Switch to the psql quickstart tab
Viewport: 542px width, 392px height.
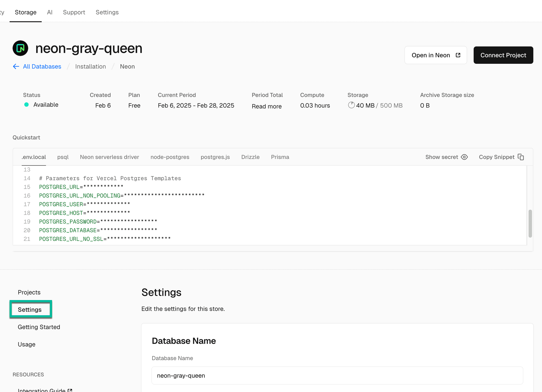coord(63,157)
